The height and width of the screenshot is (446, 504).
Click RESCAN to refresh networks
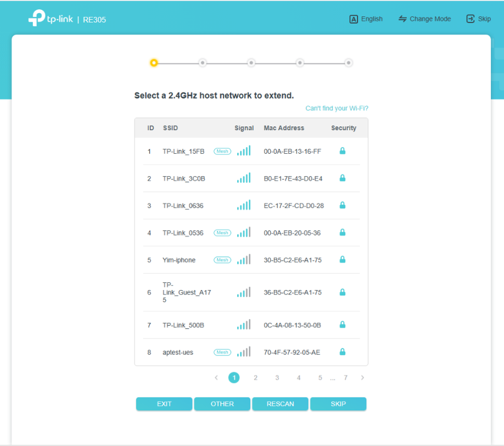[x=281, y=404]
